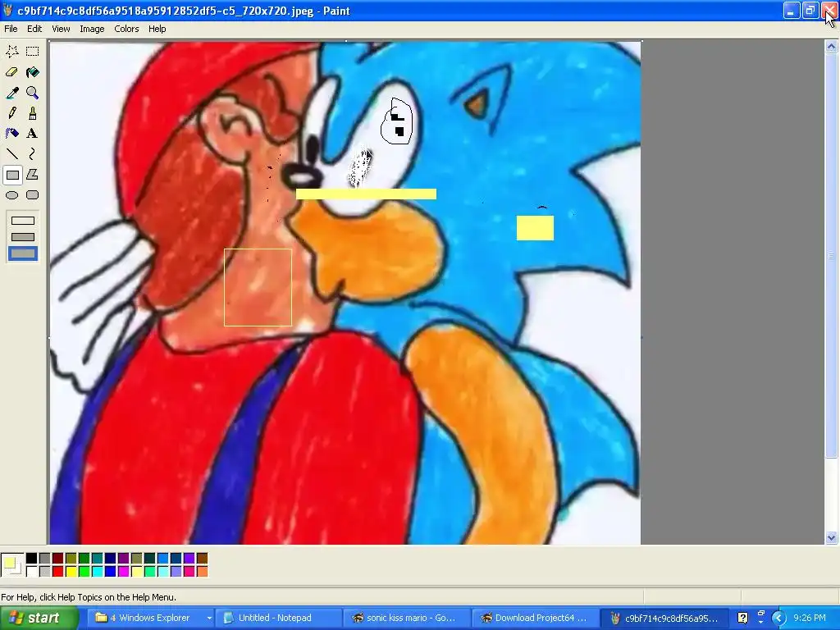This screenshot has width=840, height=630.
Task: Pick the white palette color
Action: coord(32,572)
